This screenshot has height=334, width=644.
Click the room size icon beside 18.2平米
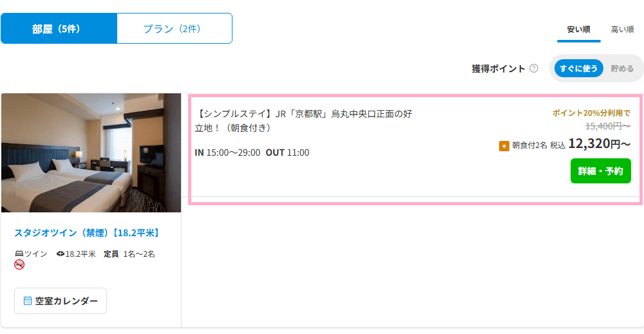tap(61, 254)
